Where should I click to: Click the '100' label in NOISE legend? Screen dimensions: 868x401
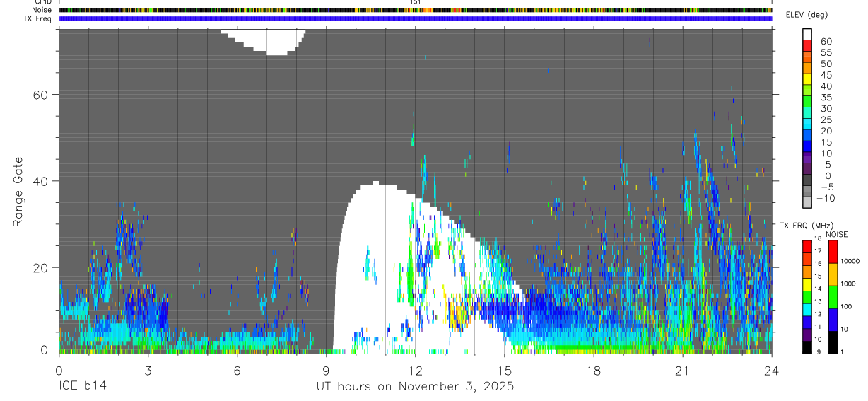846,306
